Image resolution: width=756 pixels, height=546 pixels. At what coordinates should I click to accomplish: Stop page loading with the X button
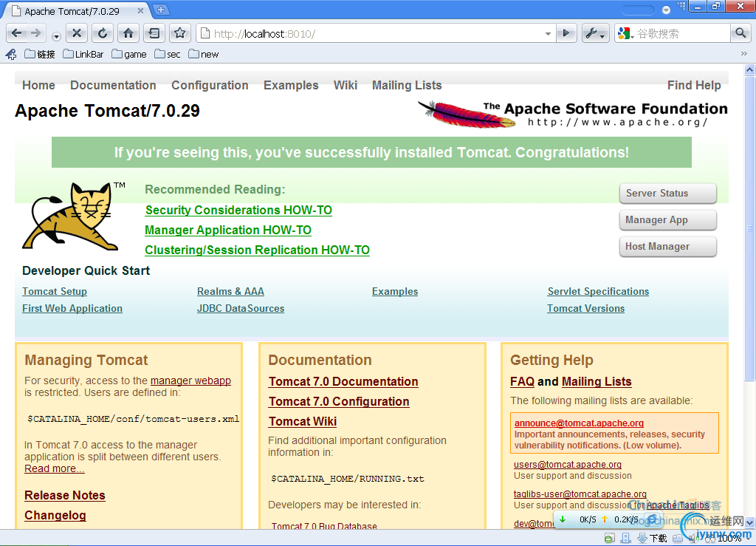76,33
